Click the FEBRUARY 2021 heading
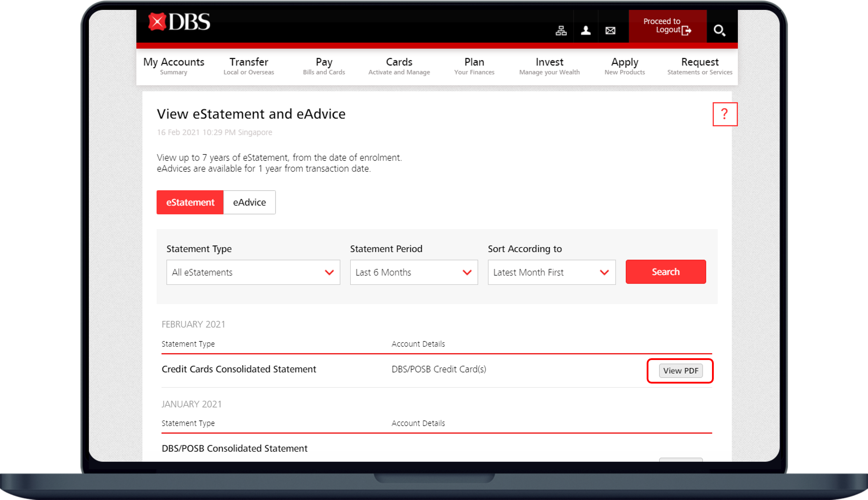868x500 pixels. pyautogui.click(x=193, y=324)
